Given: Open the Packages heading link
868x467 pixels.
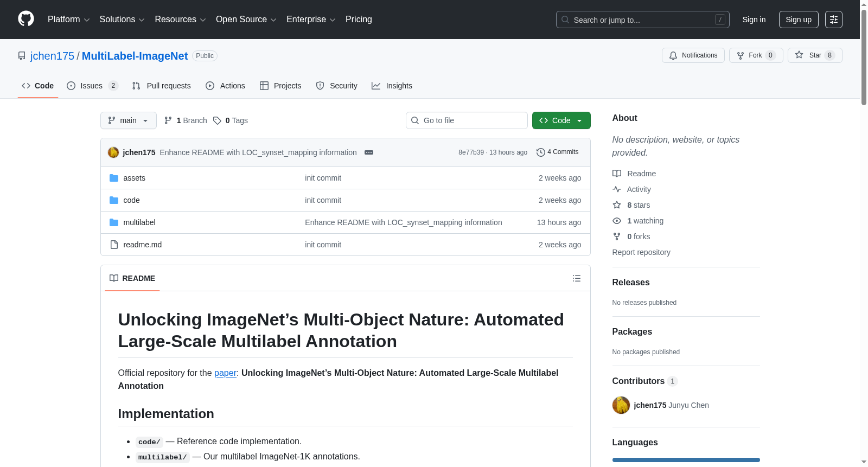Looking at the screenshot, I should click(x=632, y=331).
